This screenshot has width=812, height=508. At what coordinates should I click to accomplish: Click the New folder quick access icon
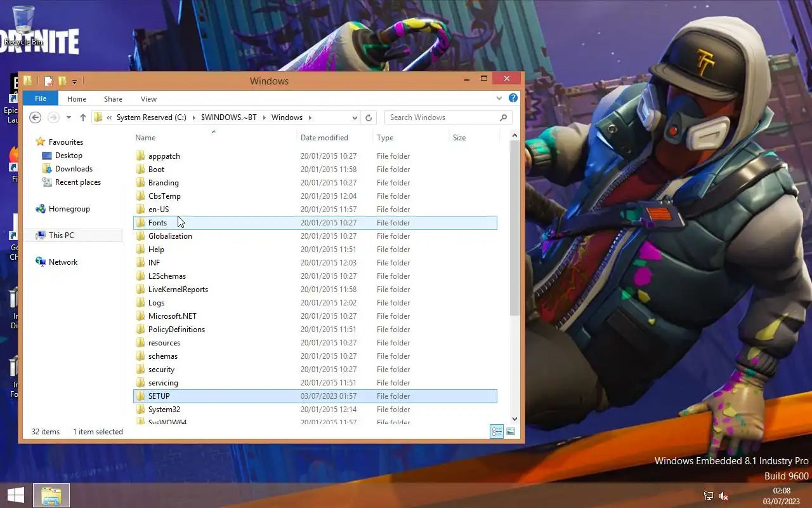point(62,81)
